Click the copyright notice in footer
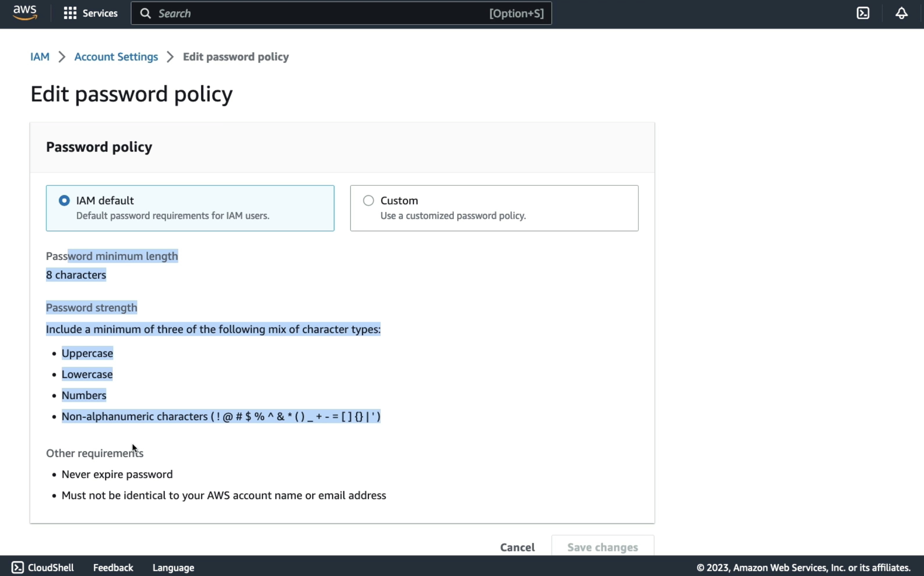This screenshot has height=576, width=924. (803, 567)
